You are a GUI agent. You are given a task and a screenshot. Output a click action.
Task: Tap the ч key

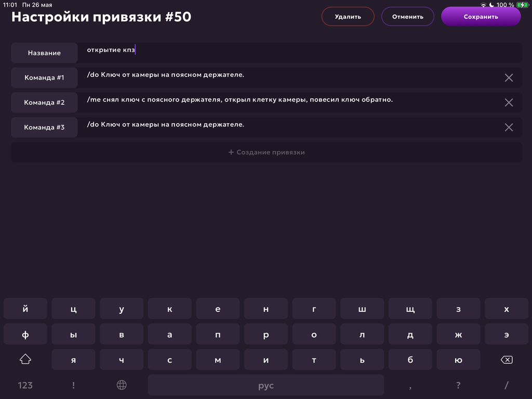click(x=122, y=360)
